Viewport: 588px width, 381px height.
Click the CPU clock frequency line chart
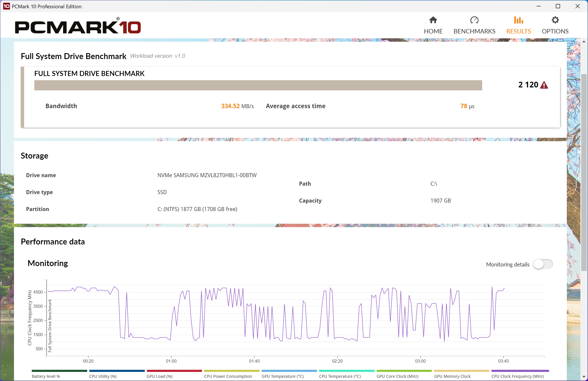(295, 318)
